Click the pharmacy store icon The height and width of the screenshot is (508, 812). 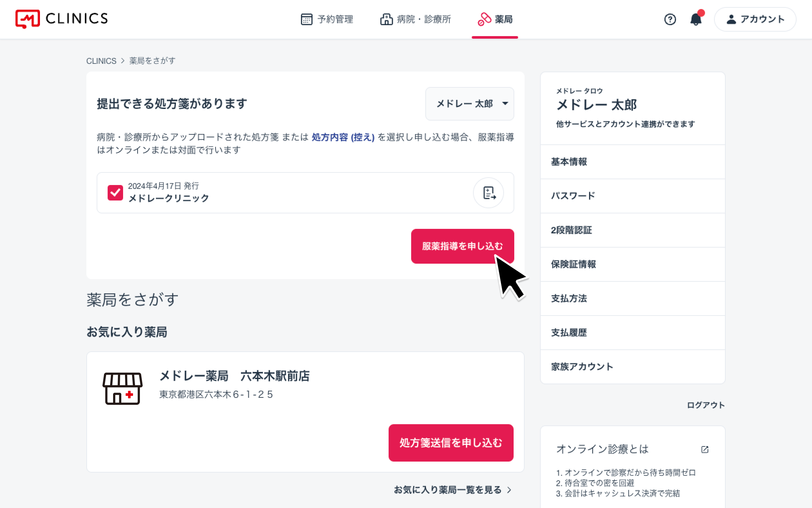pos(122,388)
